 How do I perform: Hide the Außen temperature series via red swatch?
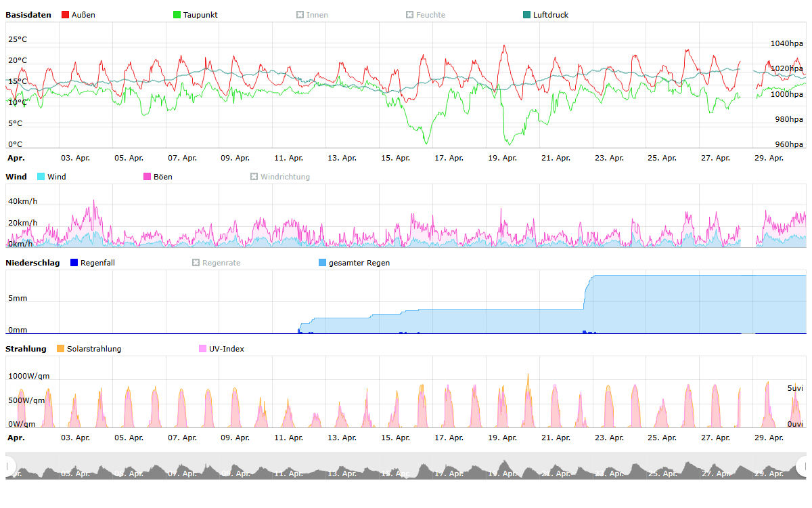pyautogui.click(x=66, y=15)
